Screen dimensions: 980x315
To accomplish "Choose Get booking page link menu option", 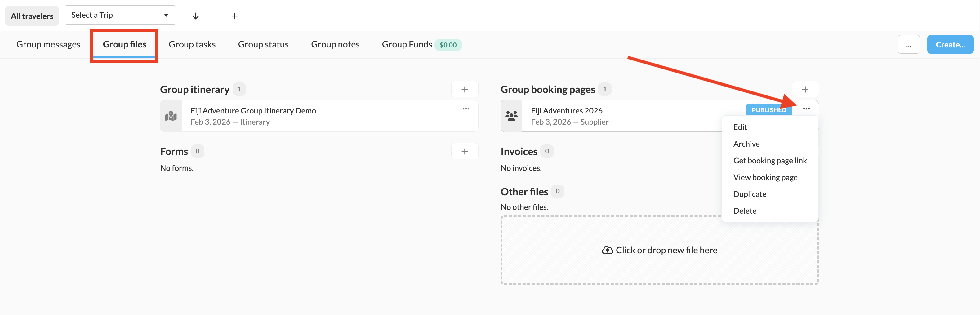I will pos(770,161).
